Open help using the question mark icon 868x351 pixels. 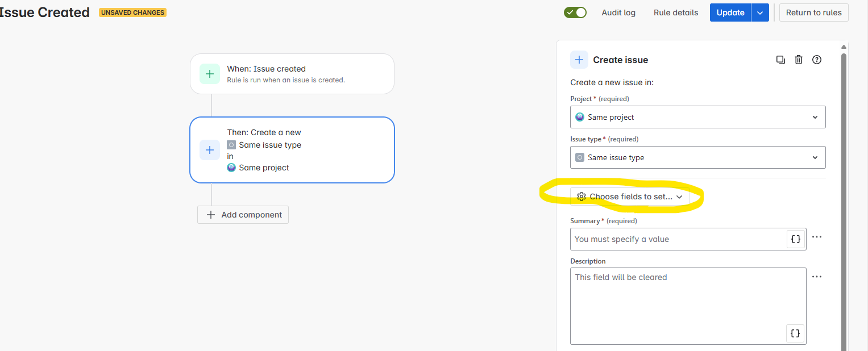[x=817, y=60]
